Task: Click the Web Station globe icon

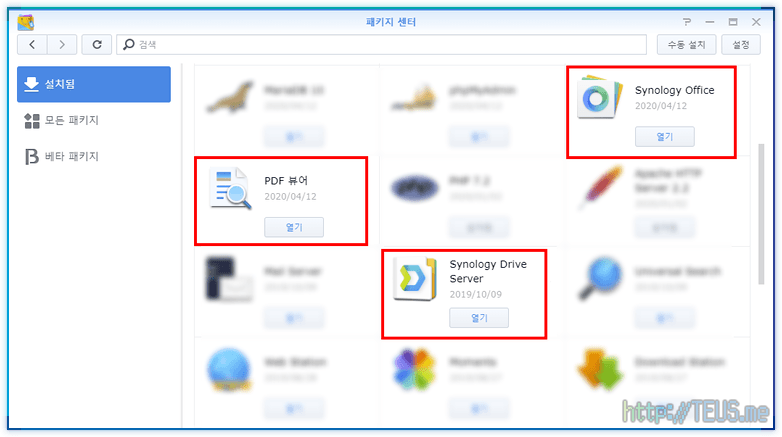Action: click(229, 369)
